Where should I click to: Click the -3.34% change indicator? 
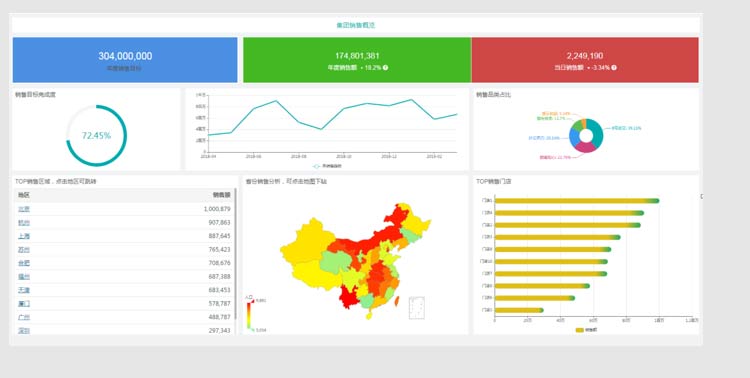[x=598, y=68]
